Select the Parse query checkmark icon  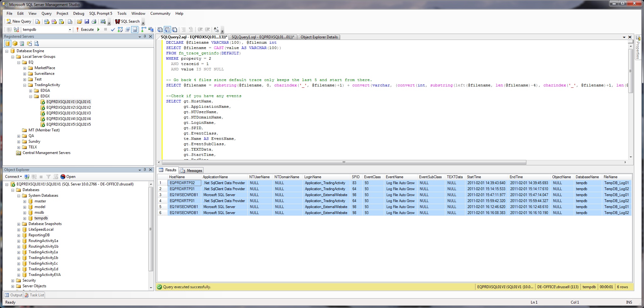coord(113,30)
